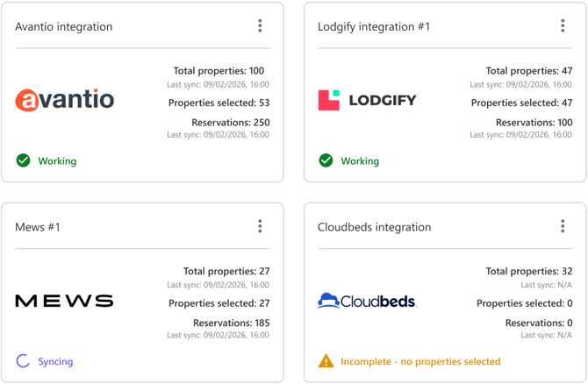Viewport: 588px width, 384px height.
Task: Open the Lodgify integration #1 kebab menu
Action: (563, 26)
